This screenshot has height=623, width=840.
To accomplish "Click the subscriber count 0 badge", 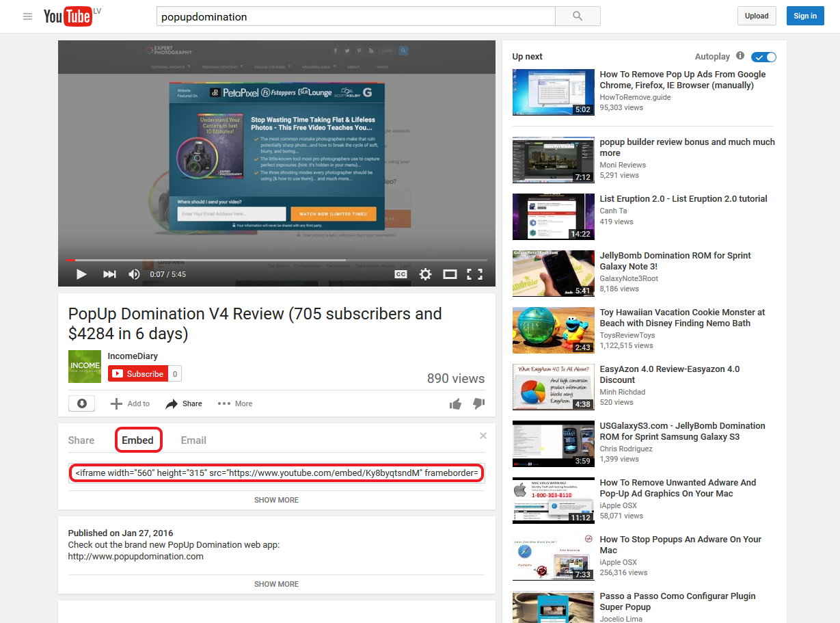I will pos(175,374).
